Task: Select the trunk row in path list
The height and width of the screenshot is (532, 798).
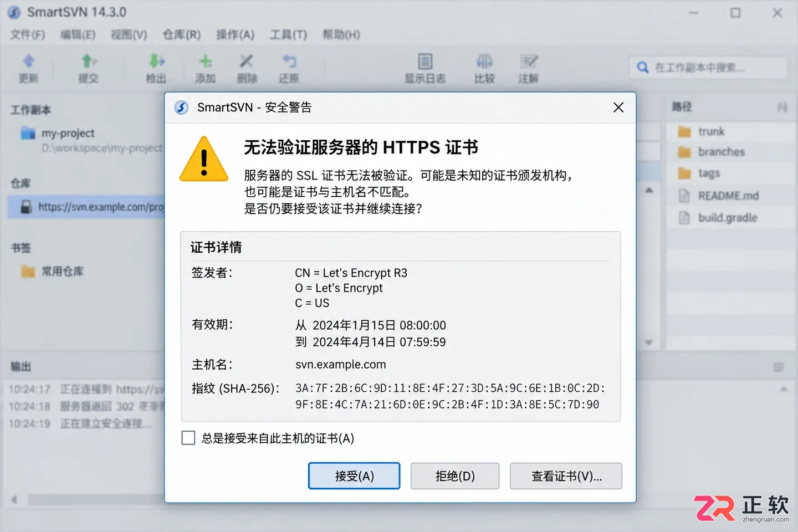Action: [731, 132]
